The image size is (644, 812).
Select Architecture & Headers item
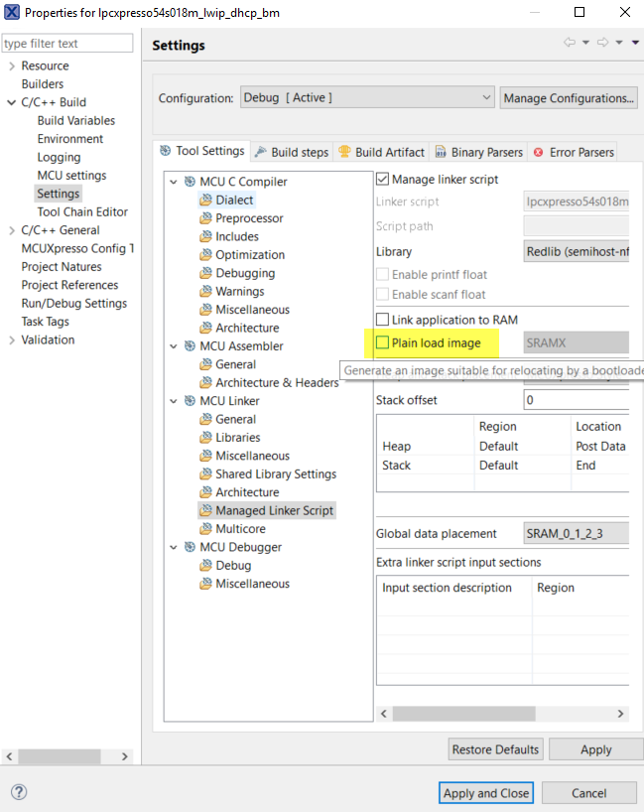pos(277,382)
